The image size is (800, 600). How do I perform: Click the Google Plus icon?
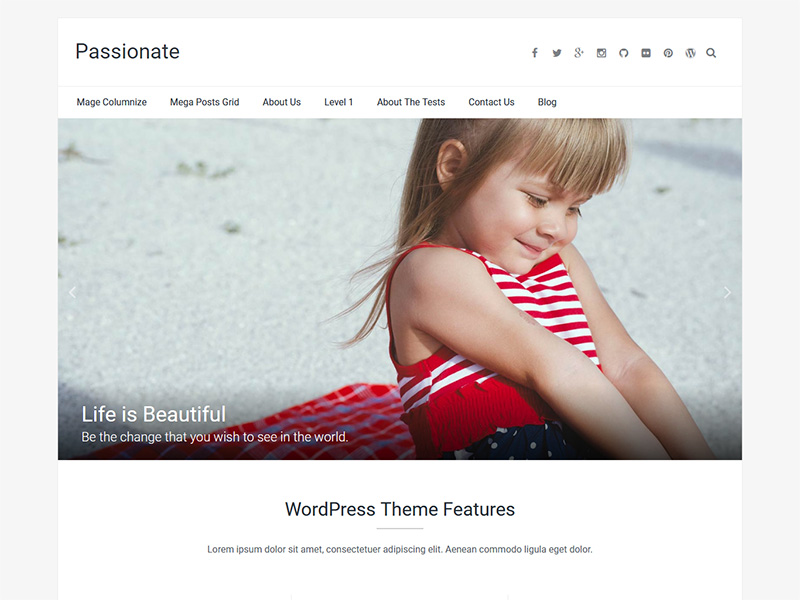(x=579, y=53)
